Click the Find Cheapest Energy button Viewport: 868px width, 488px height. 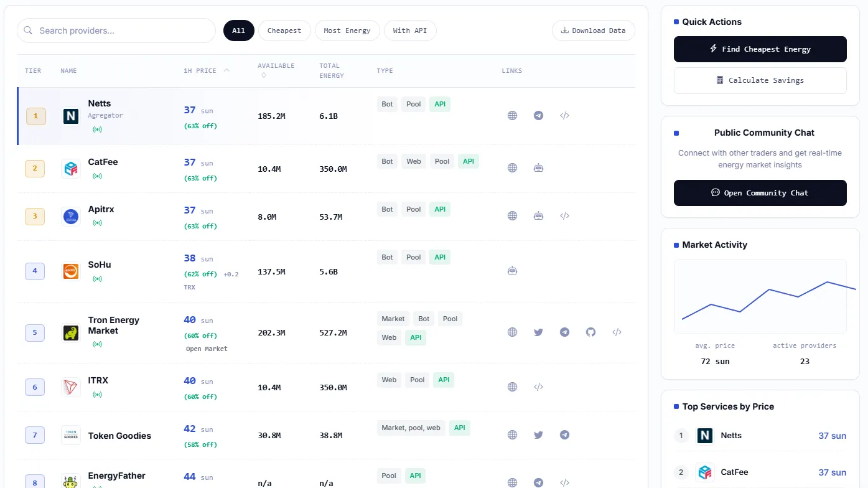click(x=760, y=49)
